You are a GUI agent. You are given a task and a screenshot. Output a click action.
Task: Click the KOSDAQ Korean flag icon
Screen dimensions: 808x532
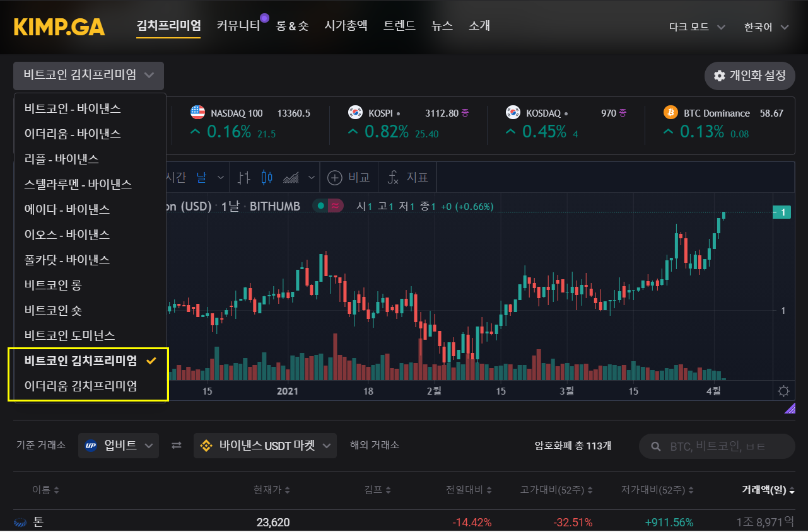point(513,113)
